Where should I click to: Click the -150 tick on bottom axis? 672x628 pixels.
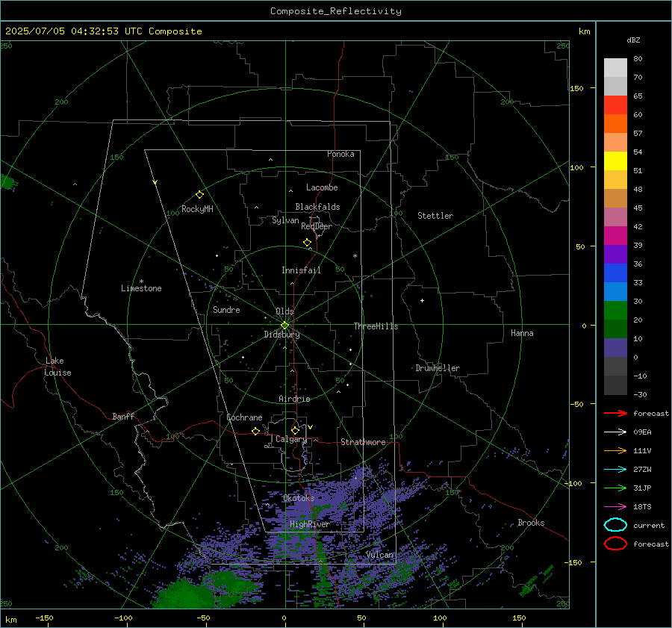coord(45,618)
